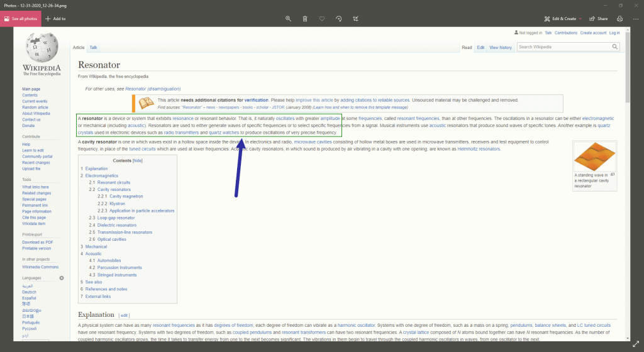Open the microwave cavities link
This screenshot has height=352, width=644.
point(313,142)
